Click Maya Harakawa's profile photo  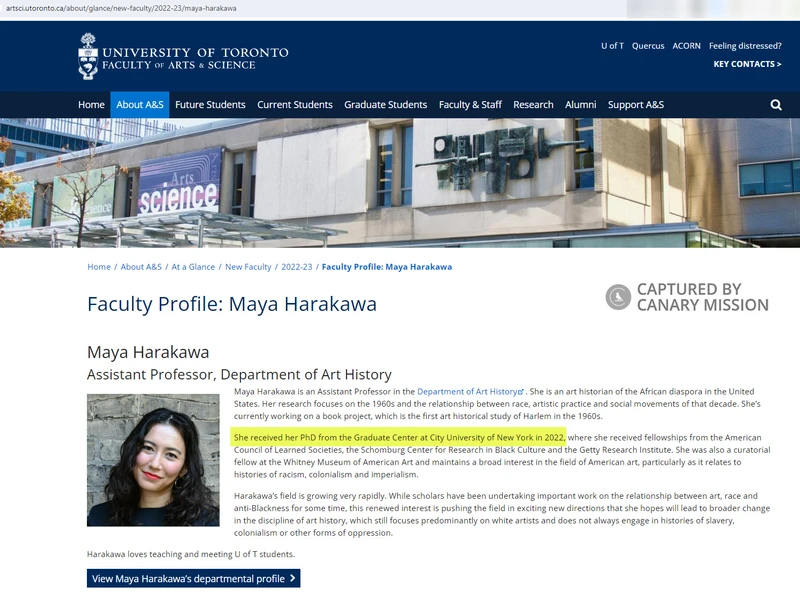153,460
